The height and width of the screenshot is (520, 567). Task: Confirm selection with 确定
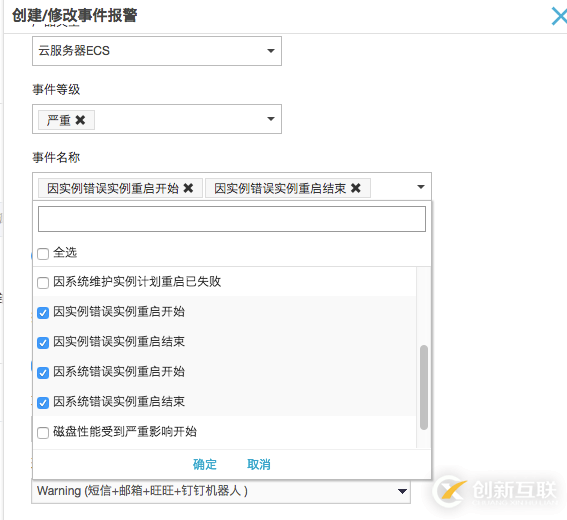(x=205, y=464)
